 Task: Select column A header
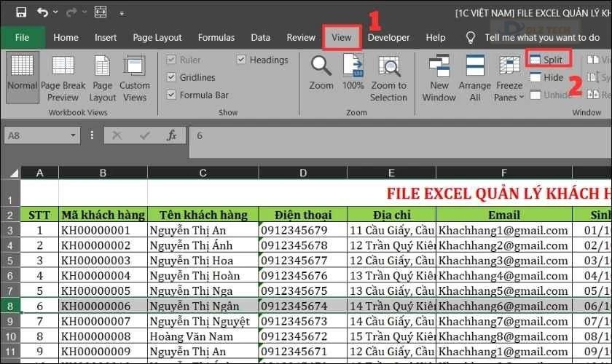tap(39, 173)
